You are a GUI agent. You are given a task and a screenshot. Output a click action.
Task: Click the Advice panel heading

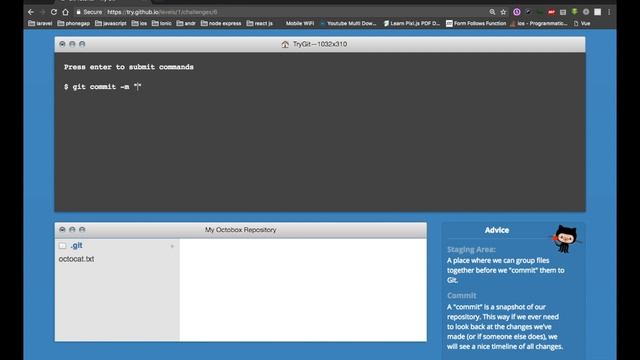pos(497,230)
